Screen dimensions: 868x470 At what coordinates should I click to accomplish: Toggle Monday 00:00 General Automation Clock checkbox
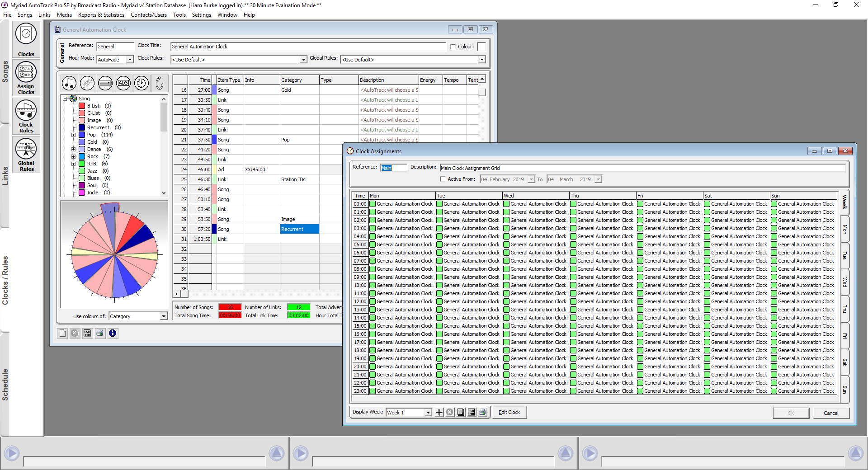pyautogui.click(x=373, y=204)
